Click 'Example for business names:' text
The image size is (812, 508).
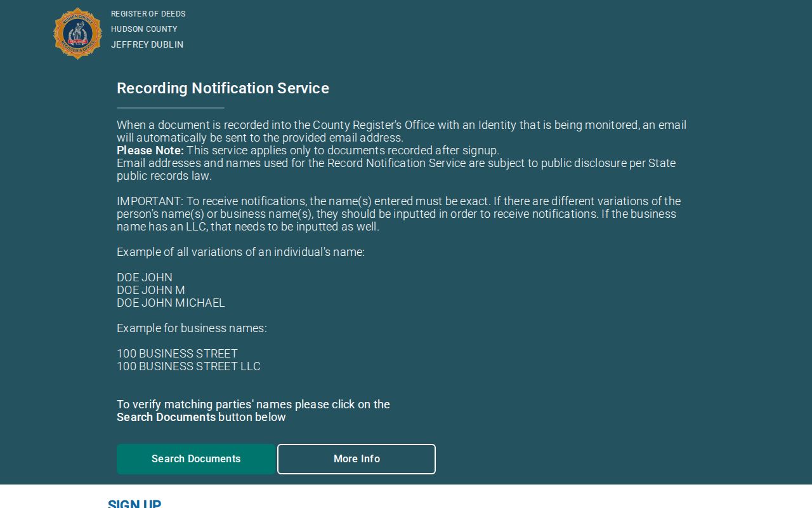click(192, 328)
